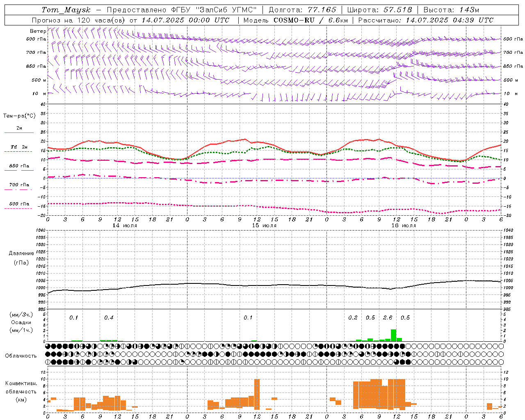
Task: Click the (гПа) pressure unit label
Action: (21, 263)
